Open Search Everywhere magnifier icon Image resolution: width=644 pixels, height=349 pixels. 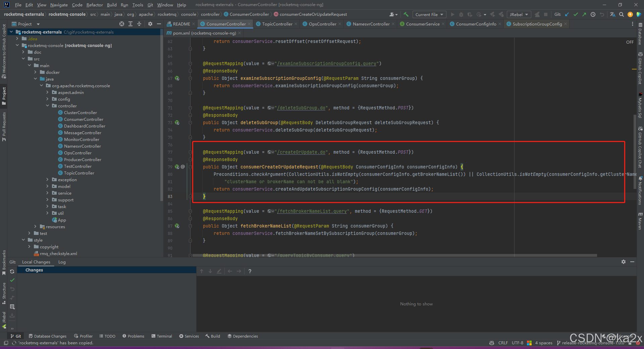click(622, 14)
